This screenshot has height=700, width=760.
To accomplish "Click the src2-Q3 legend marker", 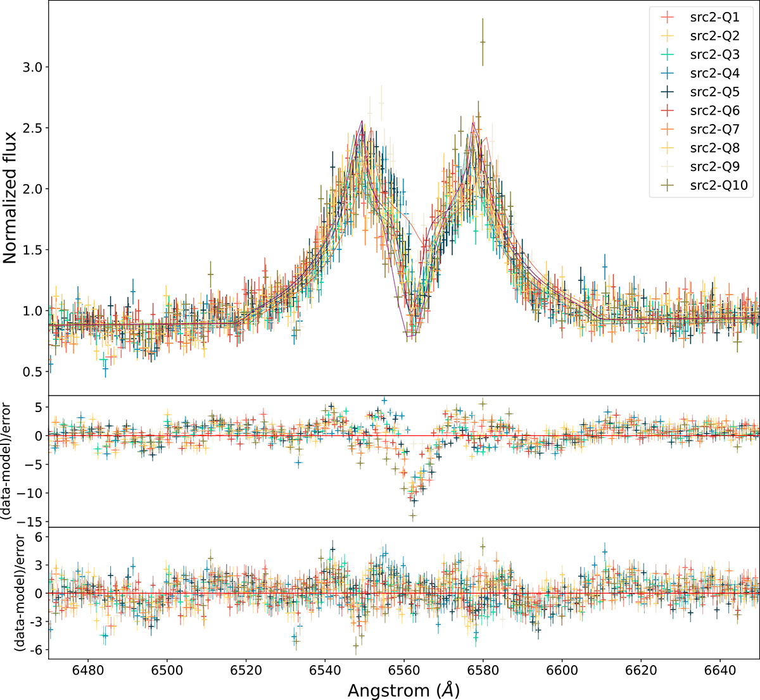I will pos(668,54).
